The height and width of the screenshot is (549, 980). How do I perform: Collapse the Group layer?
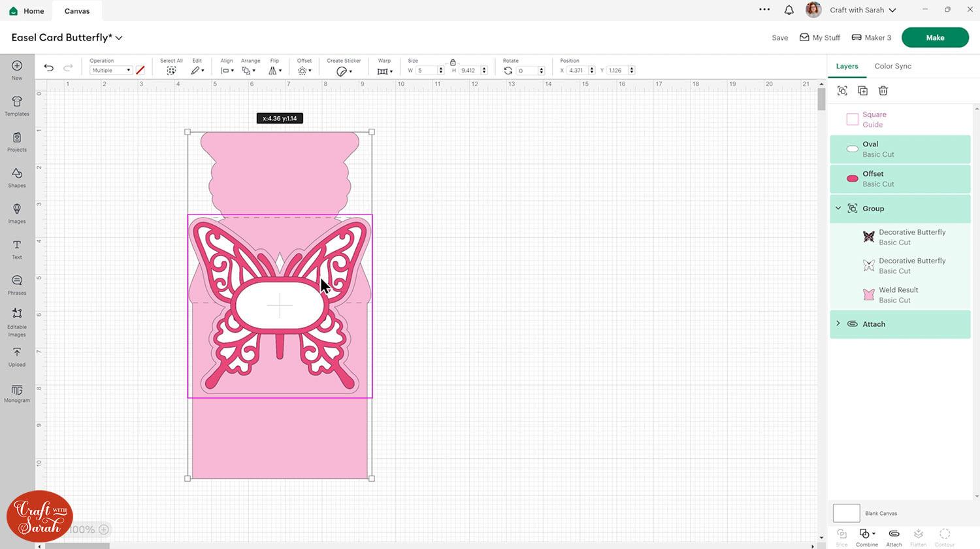[x=838, y=208]
